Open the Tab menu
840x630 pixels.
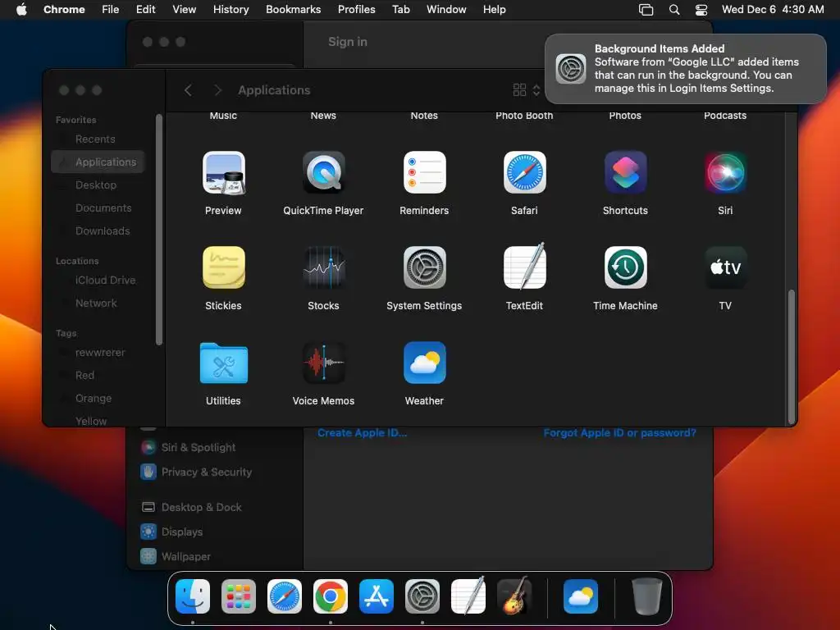pyautogui.click(x=400, y=10)
